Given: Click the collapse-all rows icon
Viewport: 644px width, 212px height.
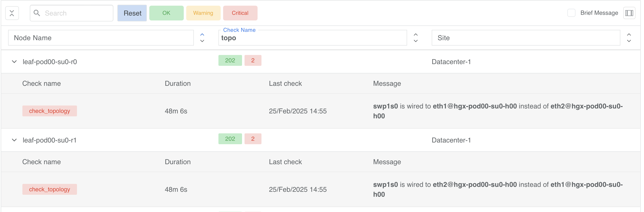Looking at the screenshot, I should pyautogui.click(x=12, y=13).
